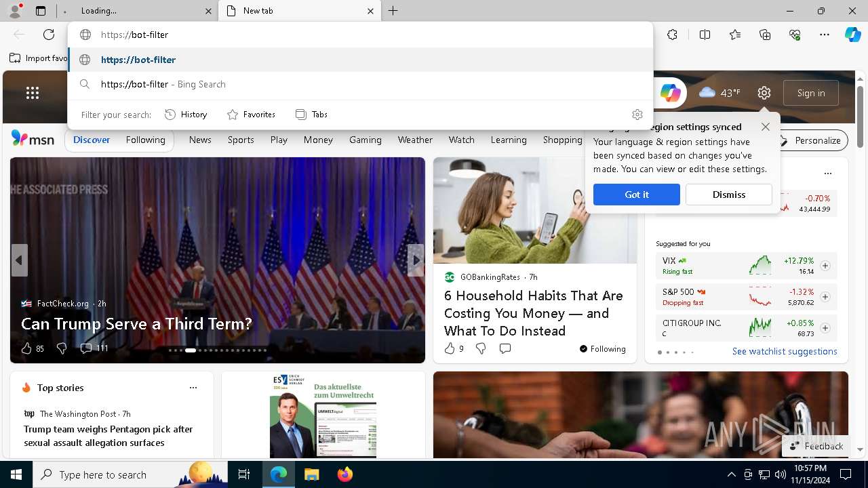
Task: Show previous carousel slide arrow
Action: (x=19, y=260)
